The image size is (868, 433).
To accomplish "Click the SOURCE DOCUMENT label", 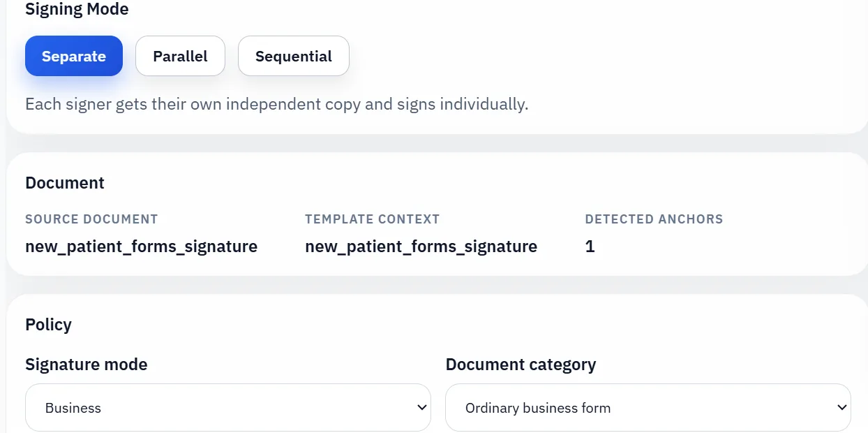I will pyautogui.click(x=91, y=219).
